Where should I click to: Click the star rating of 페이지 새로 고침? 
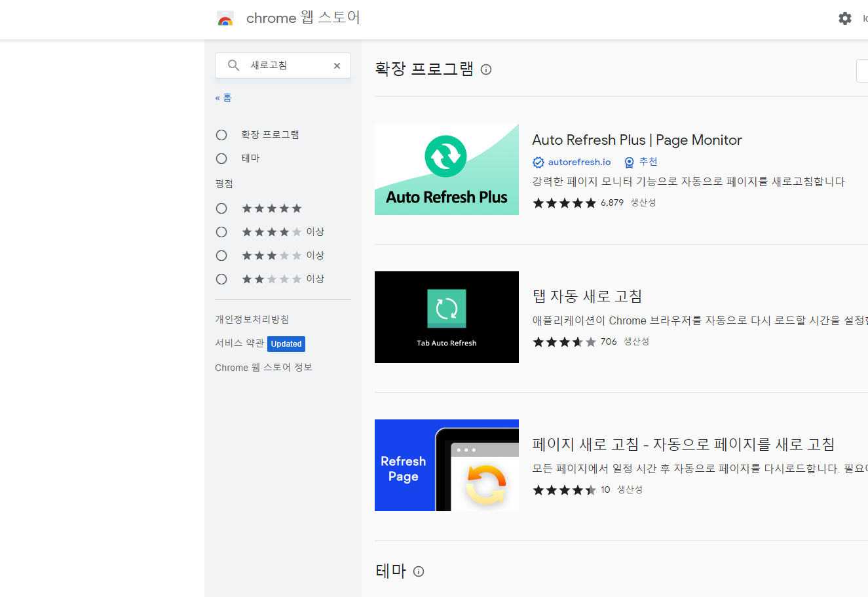coord(565,490)
